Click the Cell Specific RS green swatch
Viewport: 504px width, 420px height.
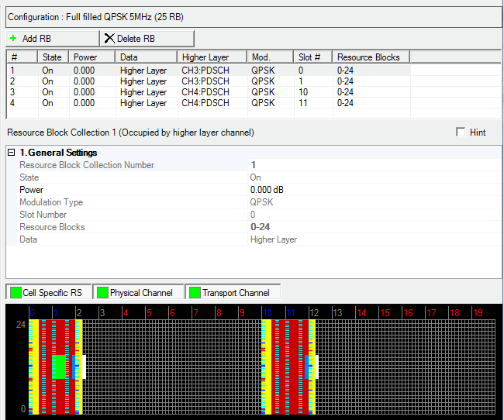(x=15, y=293)
